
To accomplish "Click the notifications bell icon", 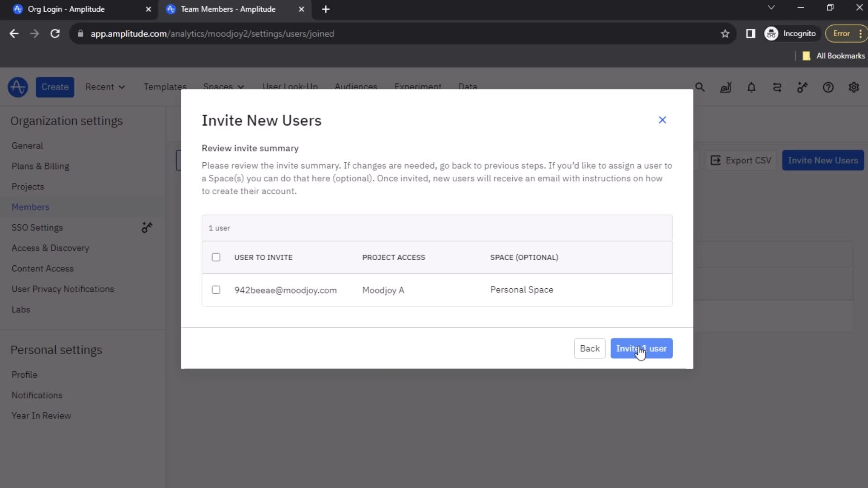I will tap(751, 87).
